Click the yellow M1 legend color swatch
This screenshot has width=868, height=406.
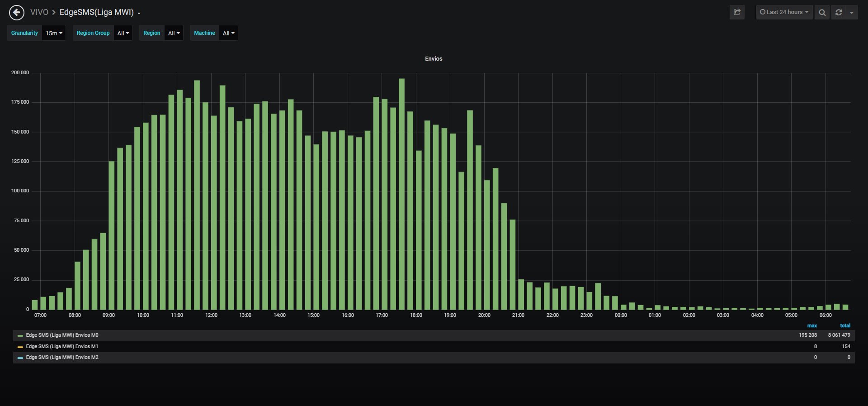click(x=20, y=347)
